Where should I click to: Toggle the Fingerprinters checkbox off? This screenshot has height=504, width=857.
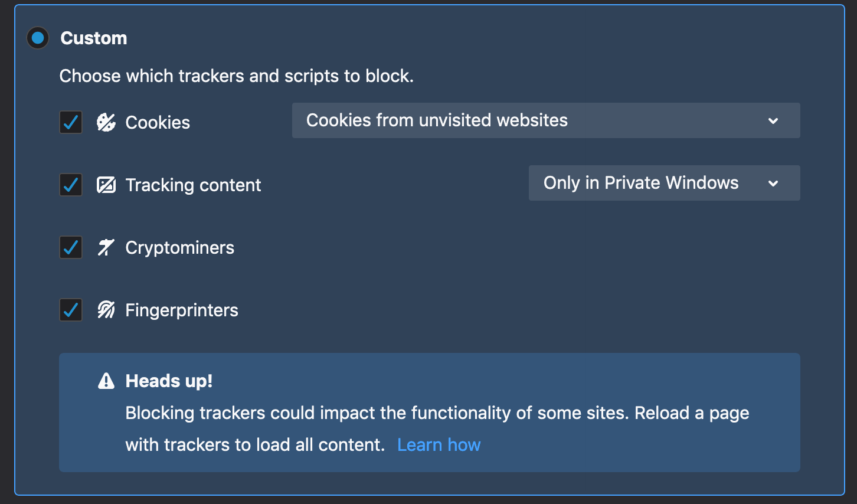point(70,310)
